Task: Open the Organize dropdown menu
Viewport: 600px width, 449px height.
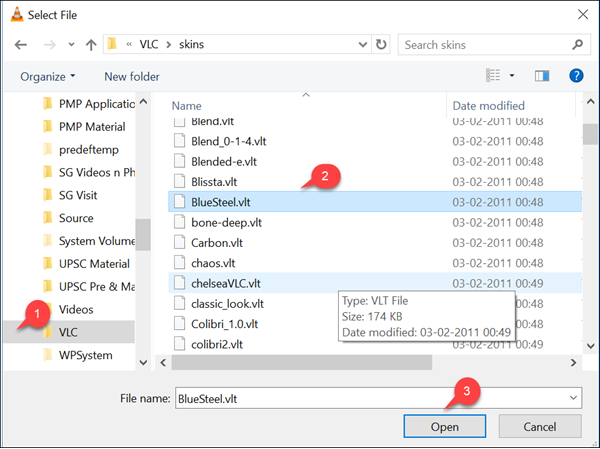Action: [46, 76]
